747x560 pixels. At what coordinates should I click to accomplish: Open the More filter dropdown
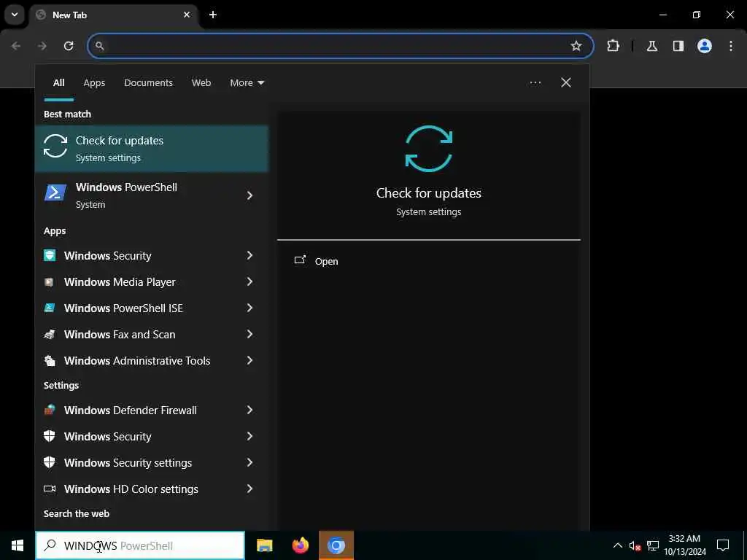pos(247,83)
